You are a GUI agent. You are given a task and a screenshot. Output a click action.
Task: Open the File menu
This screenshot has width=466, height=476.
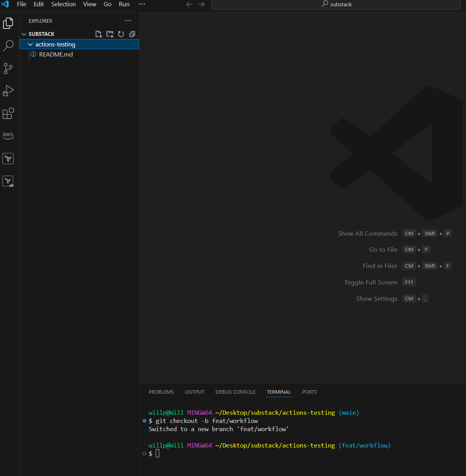22,4
